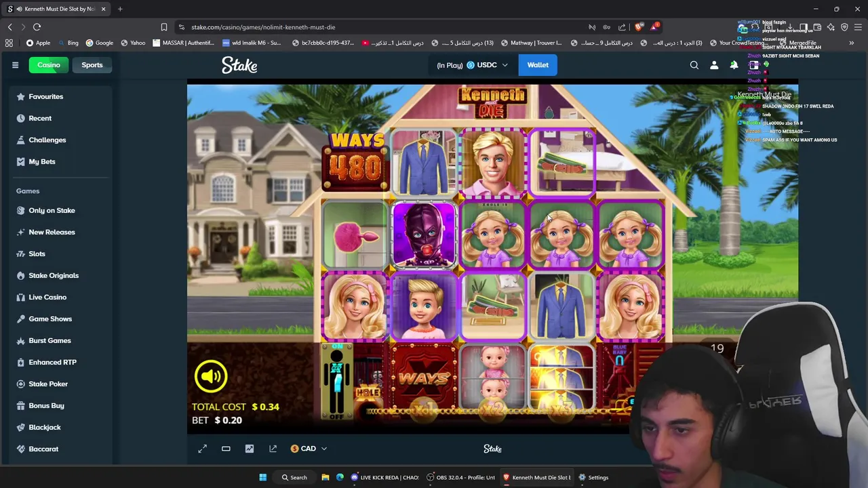Viewport: 868px width, 488px height.
Task: Open the USDC currency balance dropdown
Action: pos(473,65)
